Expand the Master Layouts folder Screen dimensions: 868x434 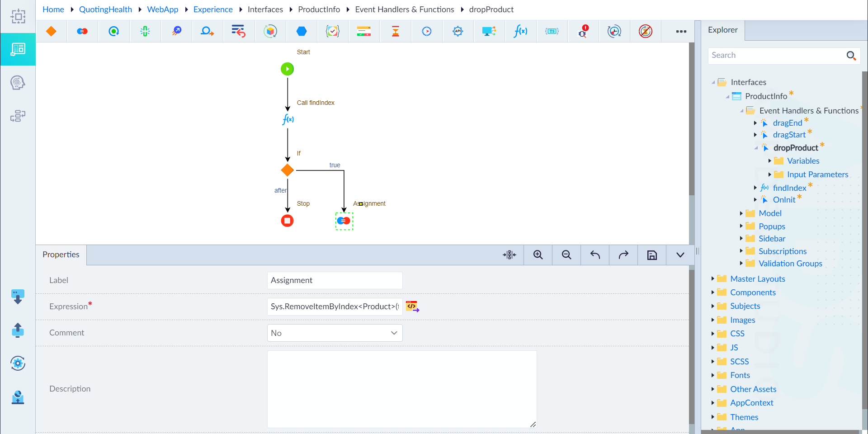712,279
